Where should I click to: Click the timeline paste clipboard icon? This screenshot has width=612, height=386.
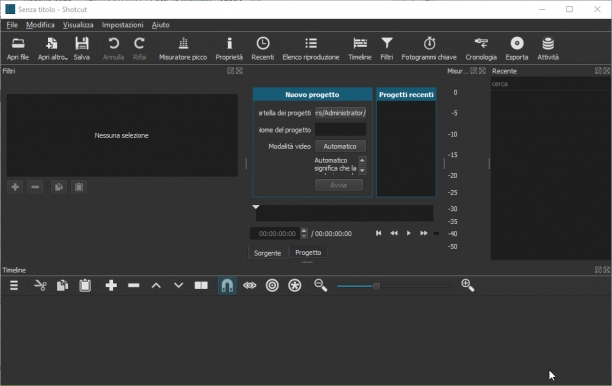tap(85, 286)
